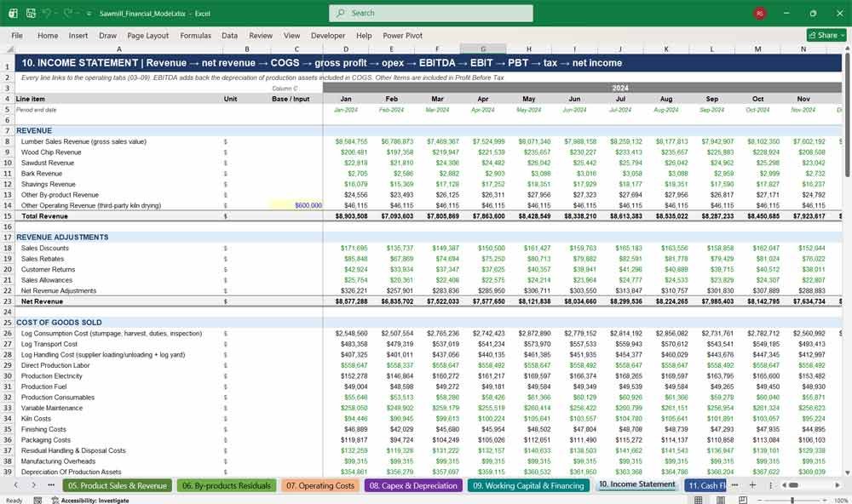Screen dimensions: 852x504
Task: Click the vertical scrollbar down arrow
Action: pos(847,473)
